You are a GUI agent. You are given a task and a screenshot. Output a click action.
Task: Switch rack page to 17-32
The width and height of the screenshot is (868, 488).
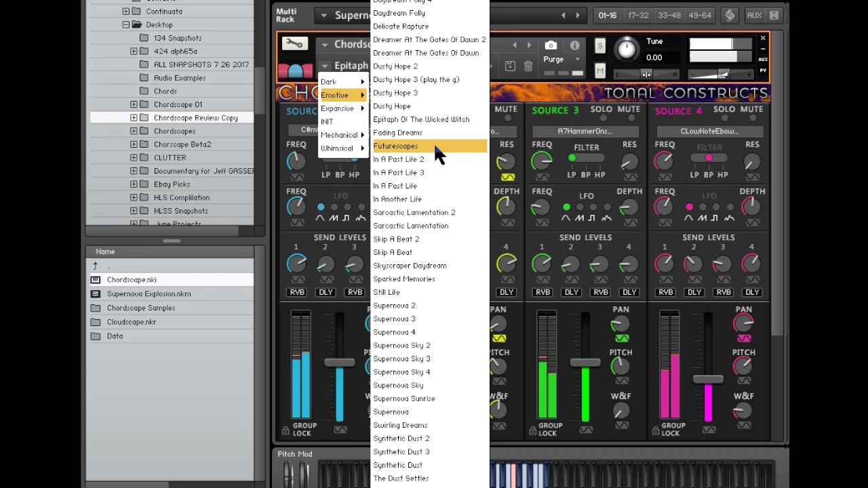click(x=638, y=15)
